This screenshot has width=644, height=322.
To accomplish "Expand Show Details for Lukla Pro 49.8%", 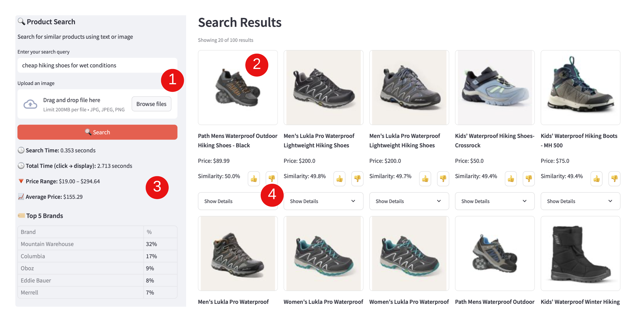I will [x=323, y=201].
